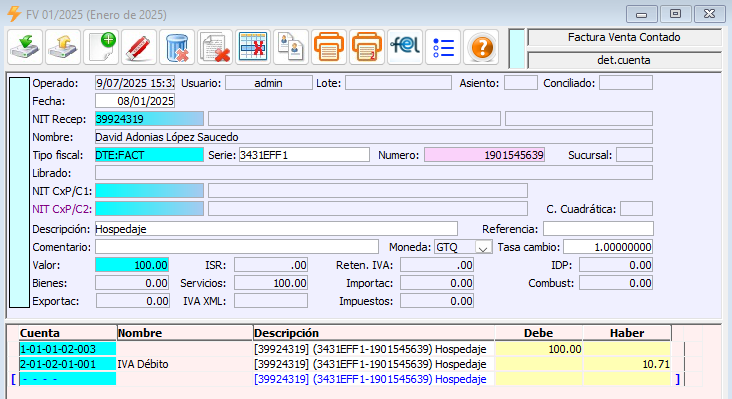Click the IVA XML field
The height and width of the screenshot is (399, 732).
[271, 301]
